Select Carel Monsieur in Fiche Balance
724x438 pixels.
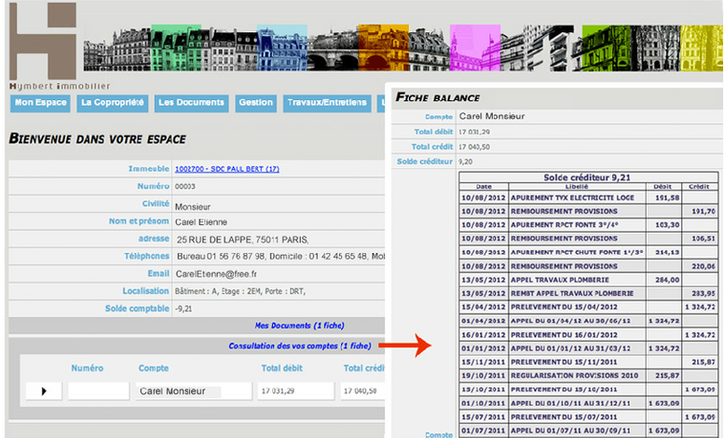click(x=492, y=116)
